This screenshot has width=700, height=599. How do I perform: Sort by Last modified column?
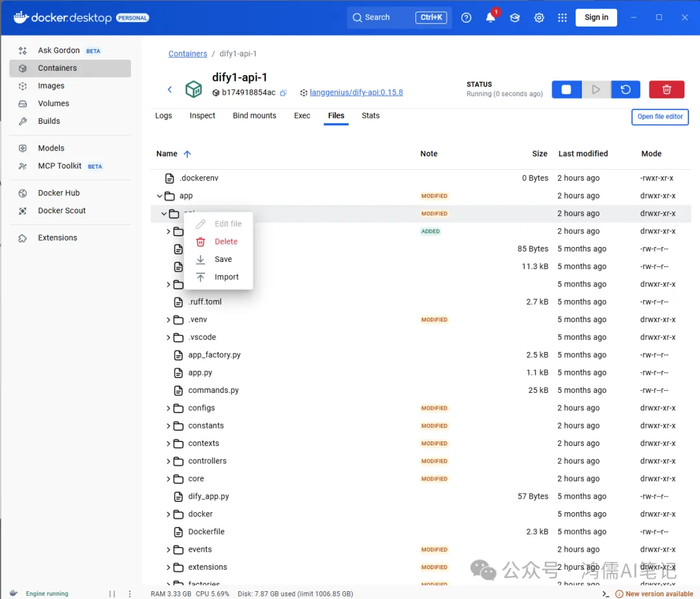[x=583, y=154]
